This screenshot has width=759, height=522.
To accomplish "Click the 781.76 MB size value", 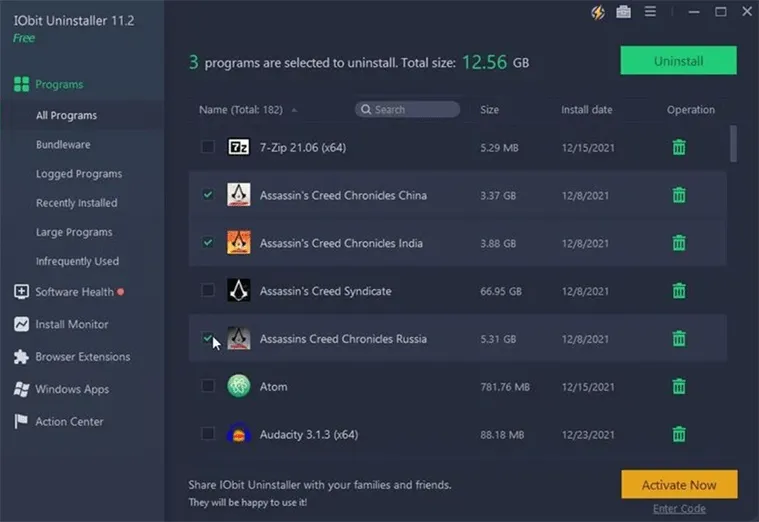I will [505, 387].
